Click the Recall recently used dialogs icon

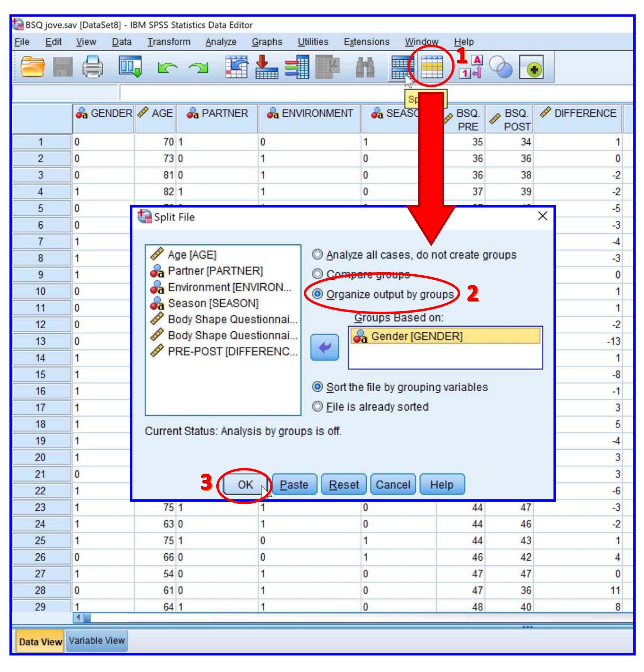point(130,66)
